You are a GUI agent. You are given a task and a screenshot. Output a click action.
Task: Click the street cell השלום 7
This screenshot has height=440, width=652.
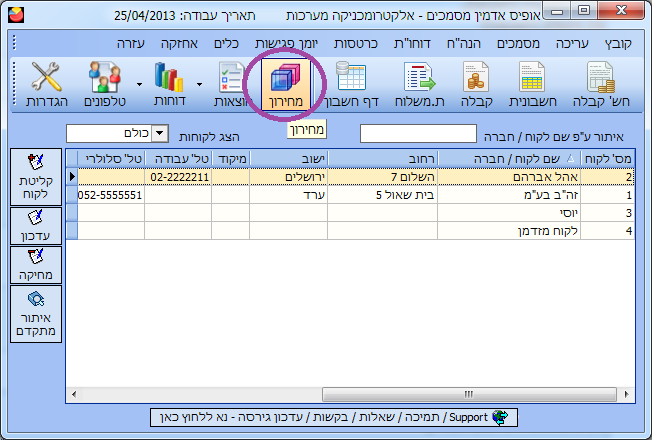[x=383, y=177]
